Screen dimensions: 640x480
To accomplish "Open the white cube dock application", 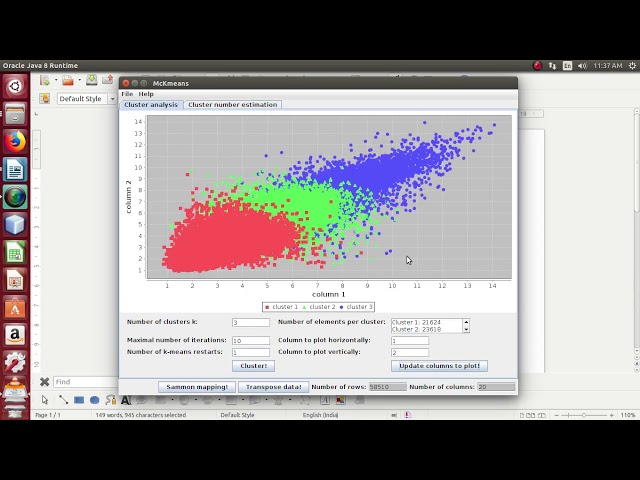I will click(x=15, y=225).
